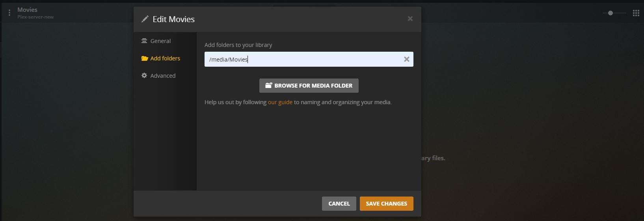
Task: Click the pencil icon beside Edit Movies
Action: coord(145,19)
